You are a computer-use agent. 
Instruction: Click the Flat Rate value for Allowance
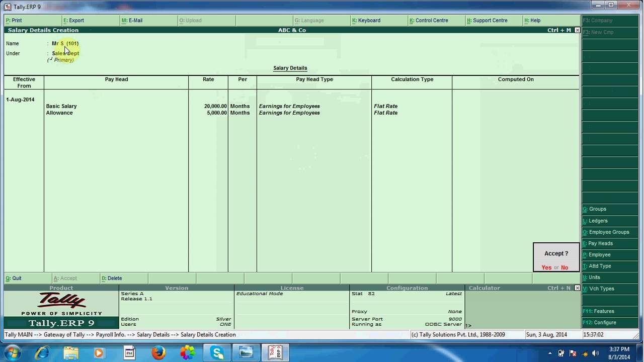point(385,113)
